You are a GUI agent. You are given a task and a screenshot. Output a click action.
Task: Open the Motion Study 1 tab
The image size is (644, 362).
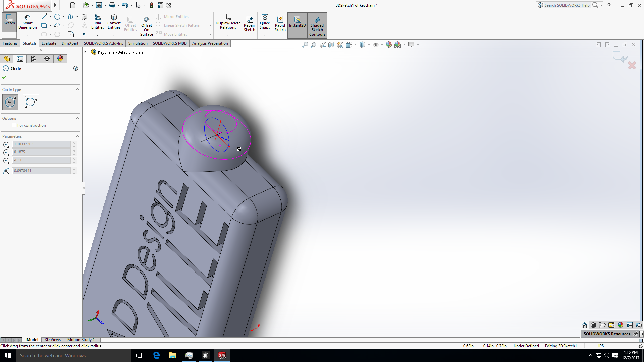point(80,340)
